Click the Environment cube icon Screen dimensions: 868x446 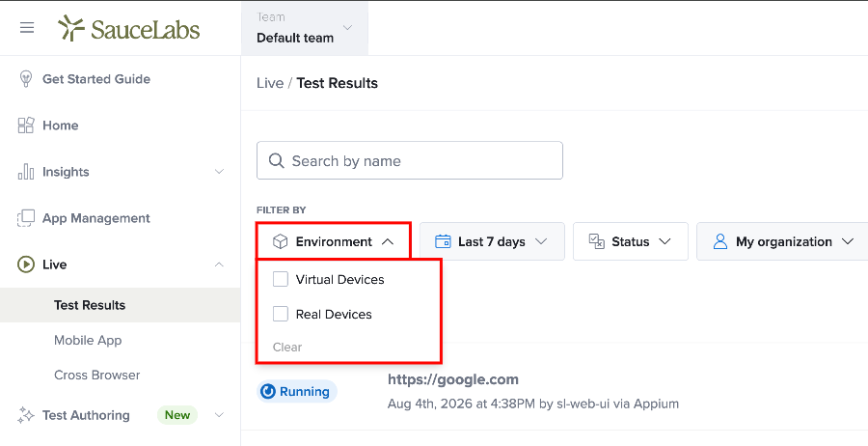pos(280,241)
